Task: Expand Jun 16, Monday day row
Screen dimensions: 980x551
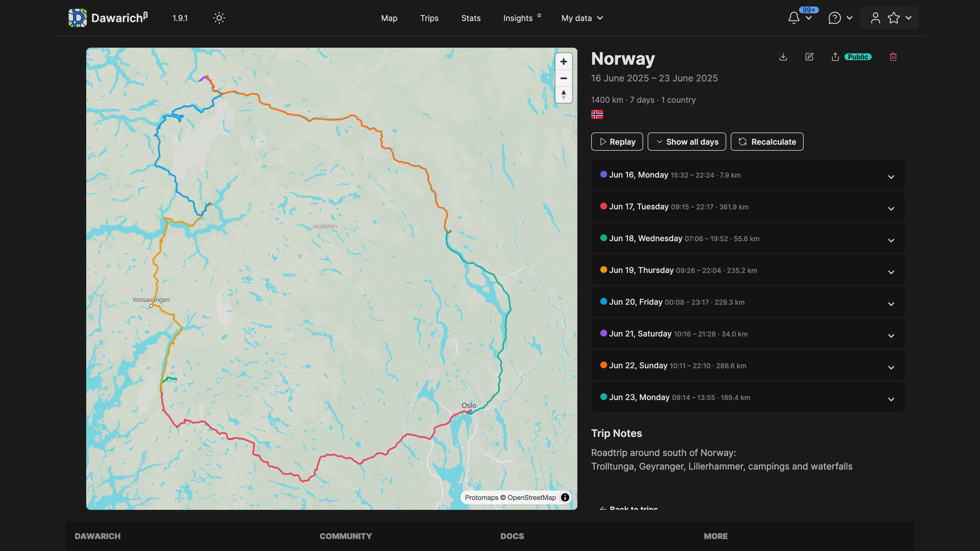Action: click(x=747, y=175)
